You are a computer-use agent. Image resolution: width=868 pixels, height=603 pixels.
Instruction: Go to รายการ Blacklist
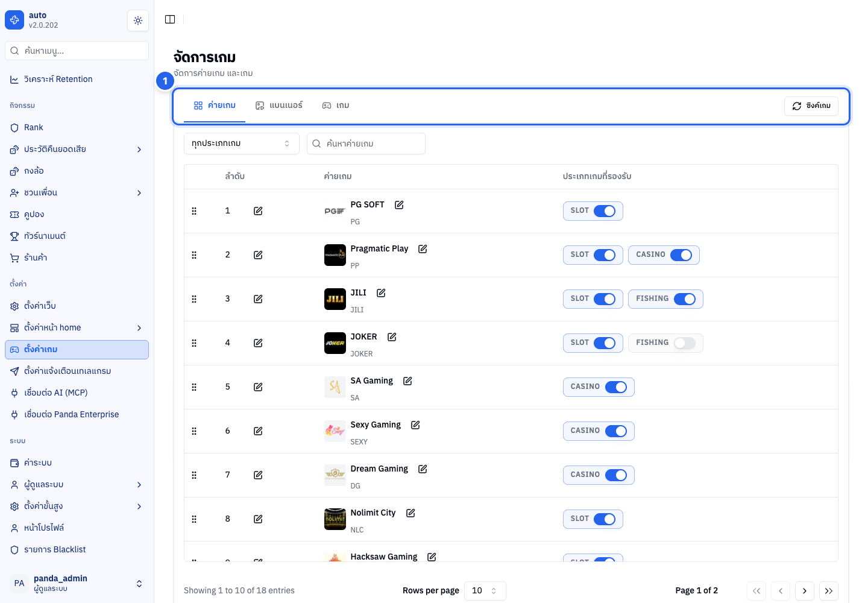[x=77, y=550]
